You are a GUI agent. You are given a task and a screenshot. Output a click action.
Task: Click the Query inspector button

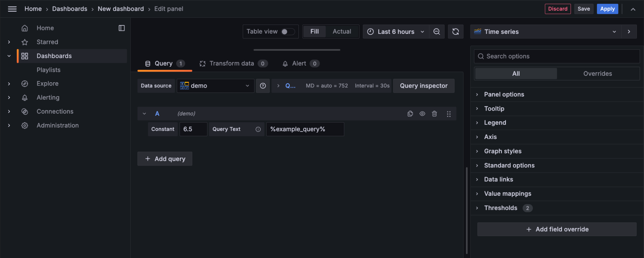tap(423, 86)
